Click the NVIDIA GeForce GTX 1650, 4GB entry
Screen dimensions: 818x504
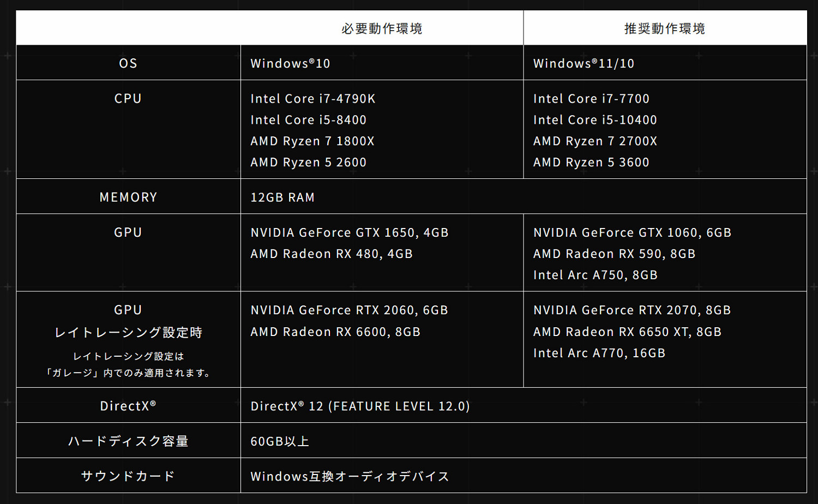349,232
